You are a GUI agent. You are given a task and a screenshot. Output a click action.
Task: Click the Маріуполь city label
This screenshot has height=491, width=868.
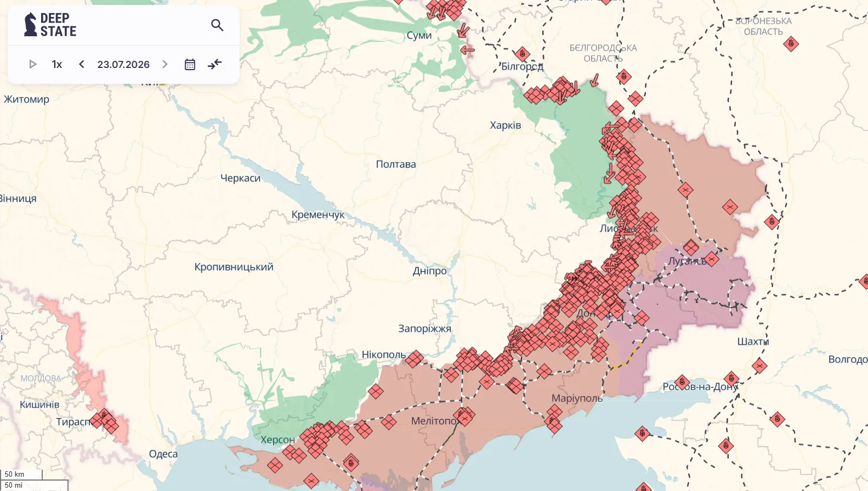(577, 398)
